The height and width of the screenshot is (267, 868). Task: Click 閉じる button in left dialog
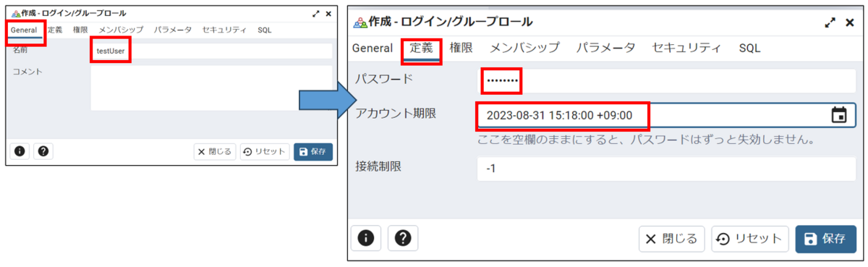(215, 151)
